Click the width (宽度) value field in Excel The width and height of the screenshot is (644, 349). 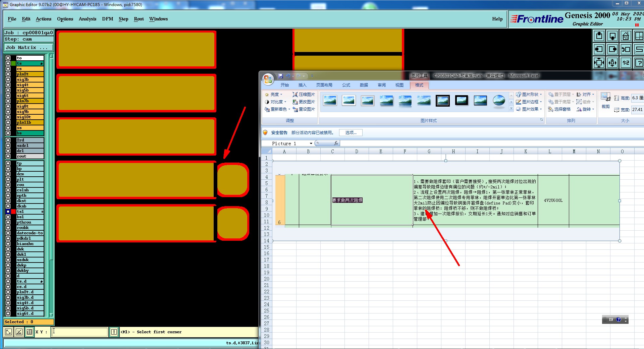click(x=637, y=110)
